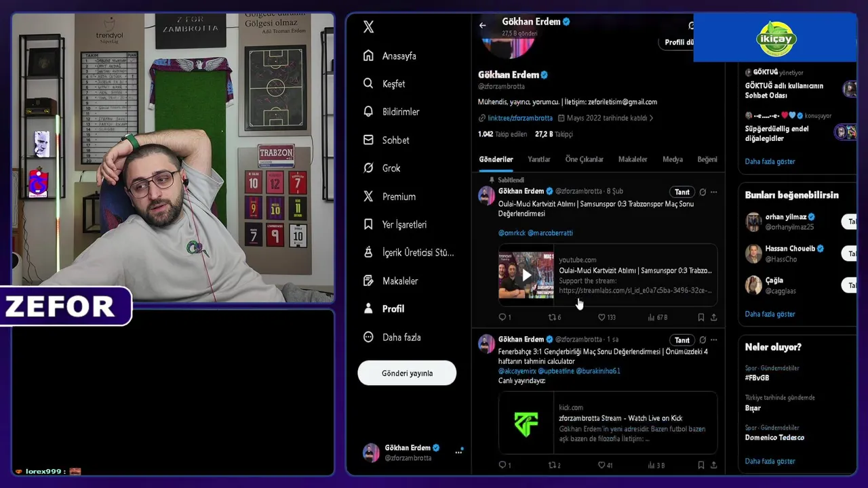The width and height of the screenshot is (868, 488).
Task: Like the pinned post with 133 likes
Action: tap(606, 317)
